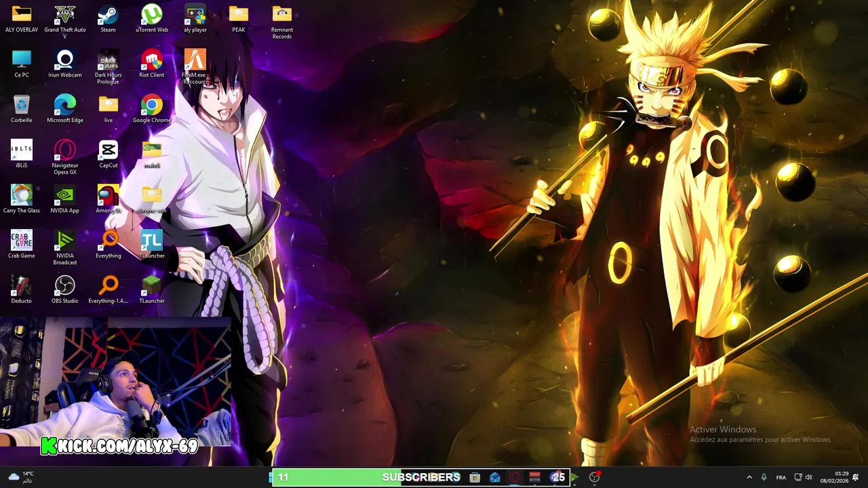Open Outlook from the taskbar

[x=495, y=477]
